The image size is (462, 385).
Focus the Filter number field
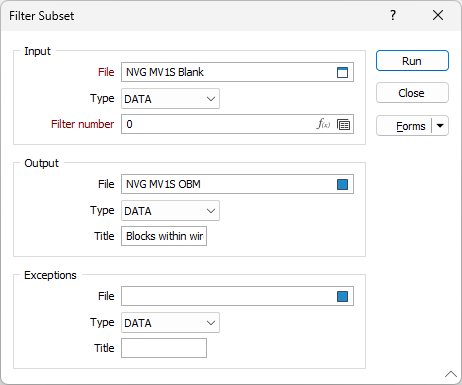[x=218, y=124]
